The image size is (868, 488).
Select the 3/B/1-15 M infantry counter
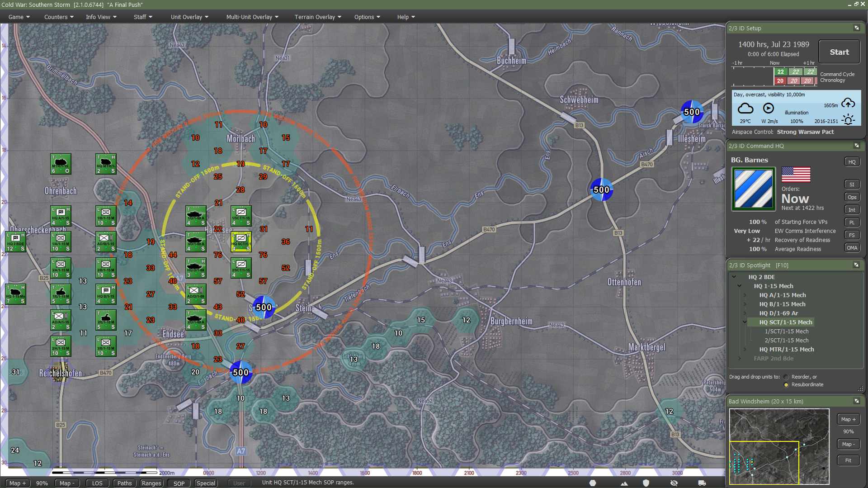(x=106, y=346)
